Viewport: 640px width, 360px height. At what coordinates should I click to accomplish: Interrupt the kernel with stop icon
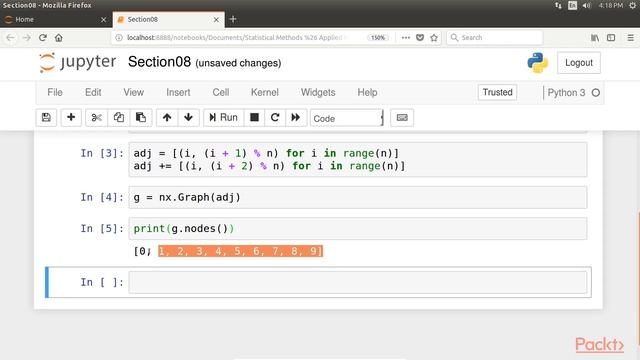pos(254,118)
